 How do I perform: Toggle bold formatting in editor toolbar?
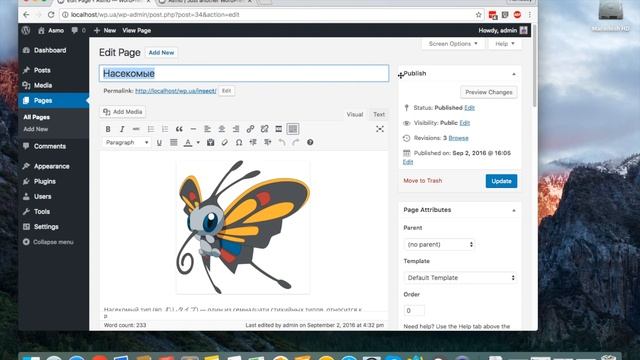[108, 129]
